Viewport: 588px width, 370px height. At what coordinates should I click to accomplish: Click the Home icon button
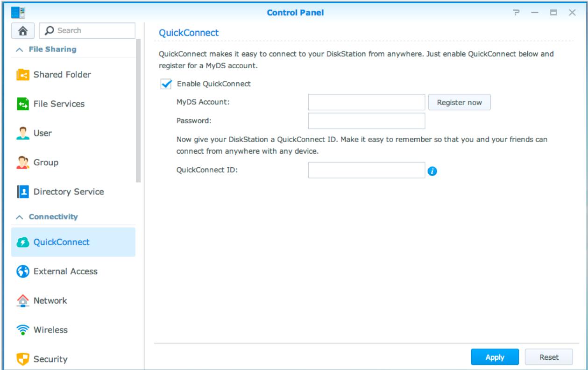tap(22, 31)
